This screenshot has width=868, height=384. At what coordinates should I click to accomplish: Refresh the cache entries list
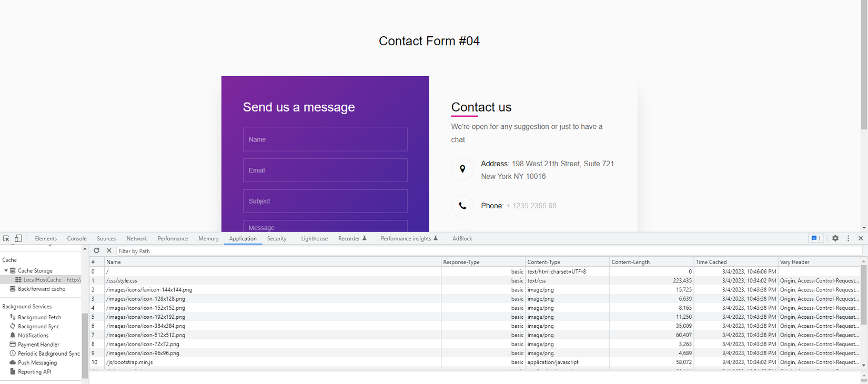[96, 251]
